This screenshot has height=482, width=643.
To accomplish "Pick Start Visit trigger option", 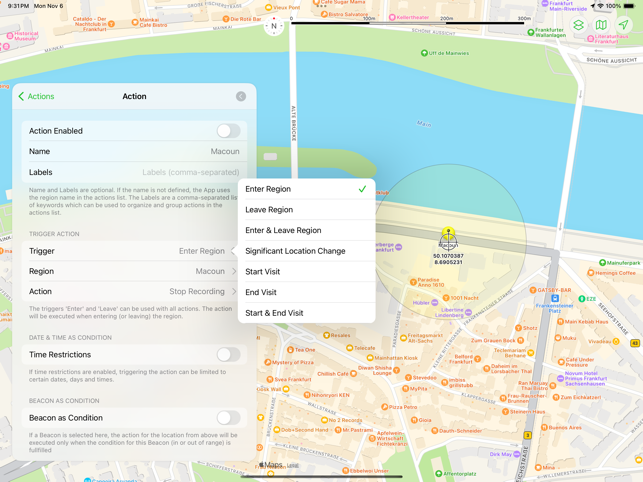I will point(306,272).
